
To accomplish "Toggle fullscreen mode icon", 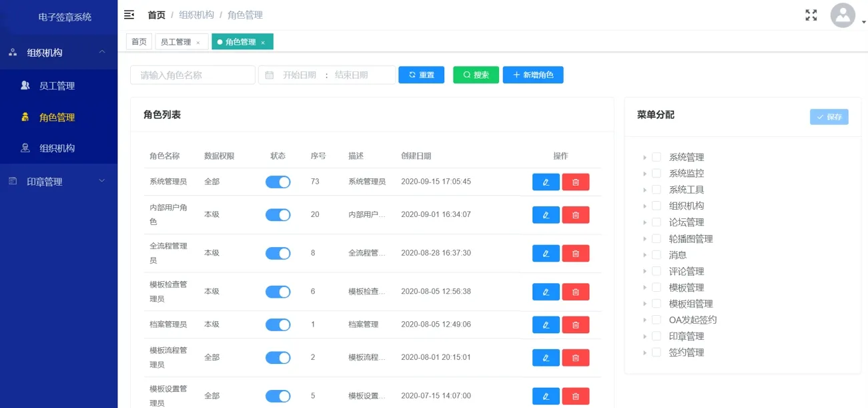I will click(811, 15).
